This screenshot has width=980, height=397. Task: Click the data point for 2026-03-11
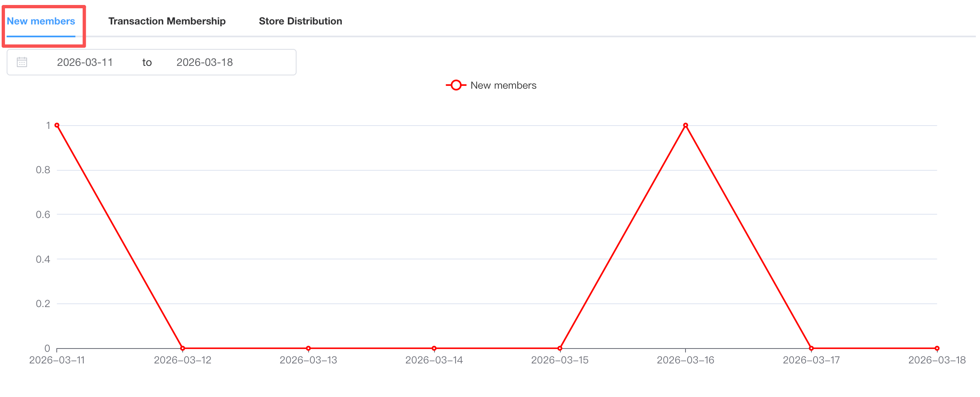[57, 125]
